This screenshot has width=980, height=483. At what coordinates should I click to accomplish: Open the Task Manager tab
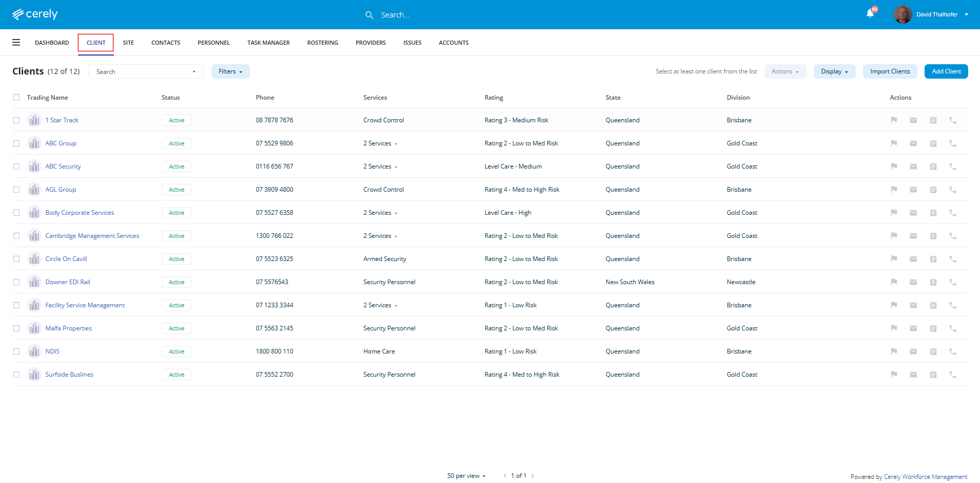coord(268,43)
